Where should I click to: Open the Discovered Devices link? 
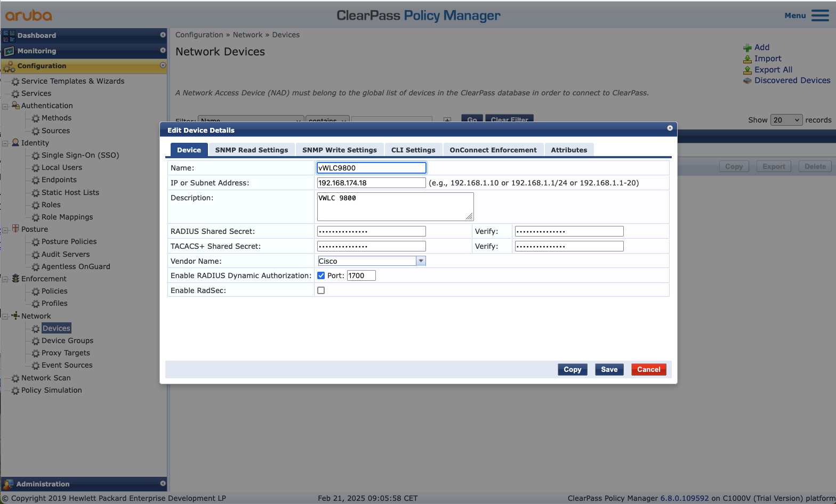(792, 80)
